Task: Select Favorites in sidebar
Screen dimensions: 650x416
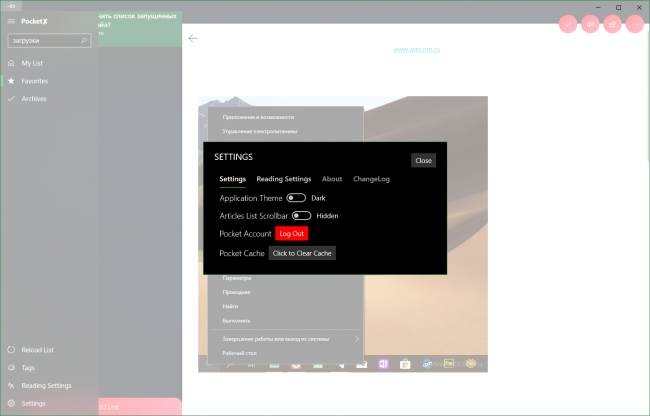Action: [x=35, y=81]
